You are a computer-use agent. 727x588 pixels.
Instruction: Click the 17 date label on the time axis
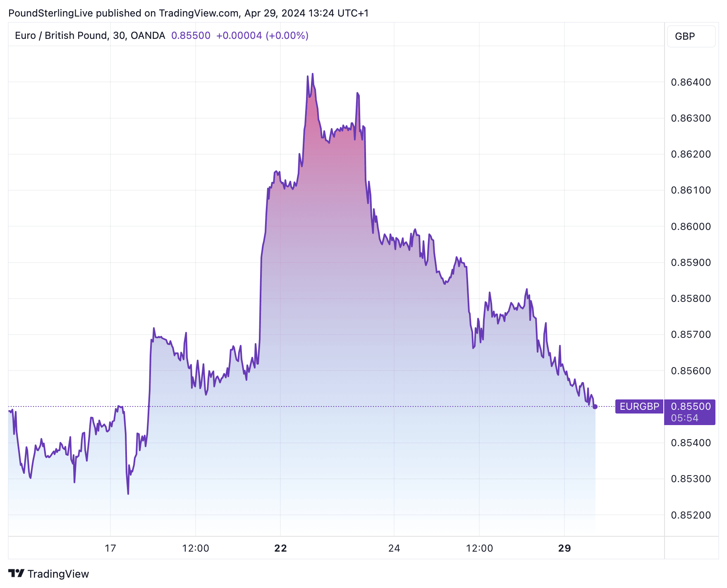tap(110, 548)
